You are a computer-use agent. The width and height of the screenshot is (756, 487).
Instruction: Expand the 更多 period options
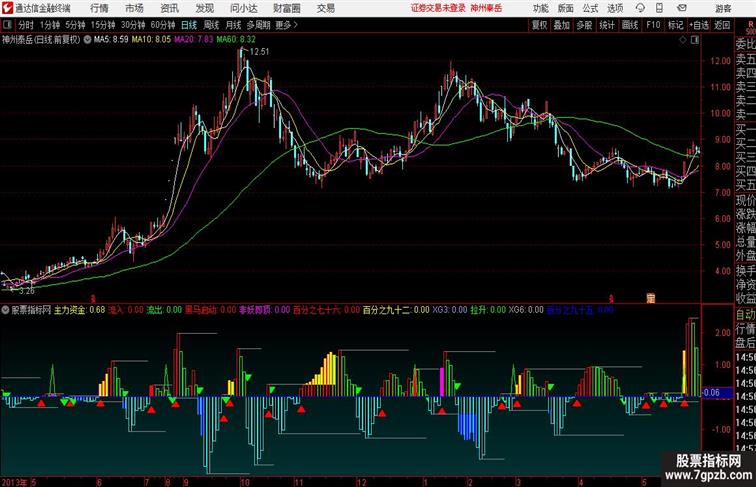(x=286, y=25)
